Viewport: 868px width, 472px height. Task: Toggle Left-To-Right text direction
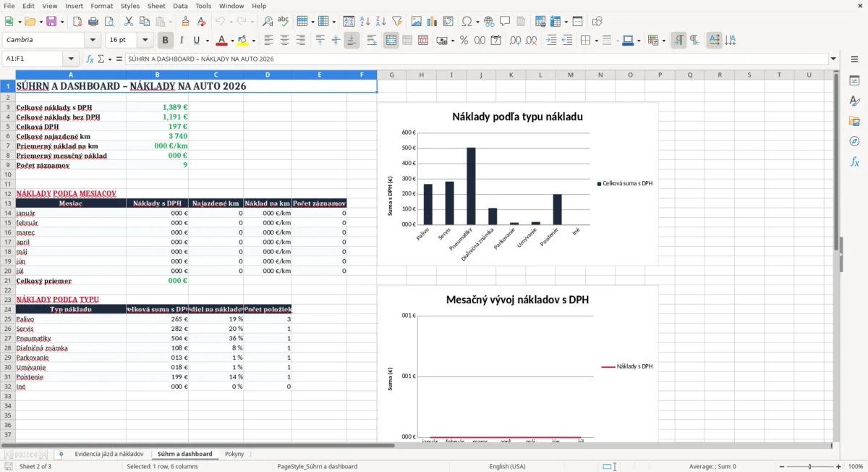click(678, 41)
